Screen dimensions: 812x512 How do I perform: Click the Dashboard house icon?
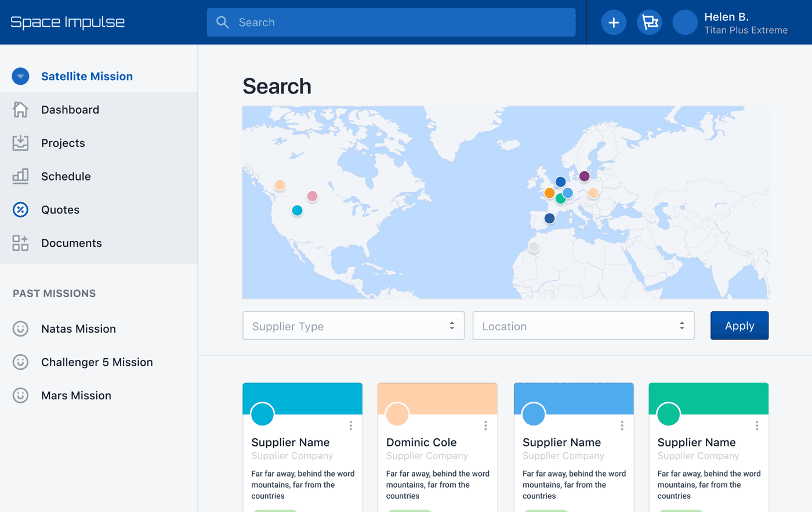(x=20, y=110)
